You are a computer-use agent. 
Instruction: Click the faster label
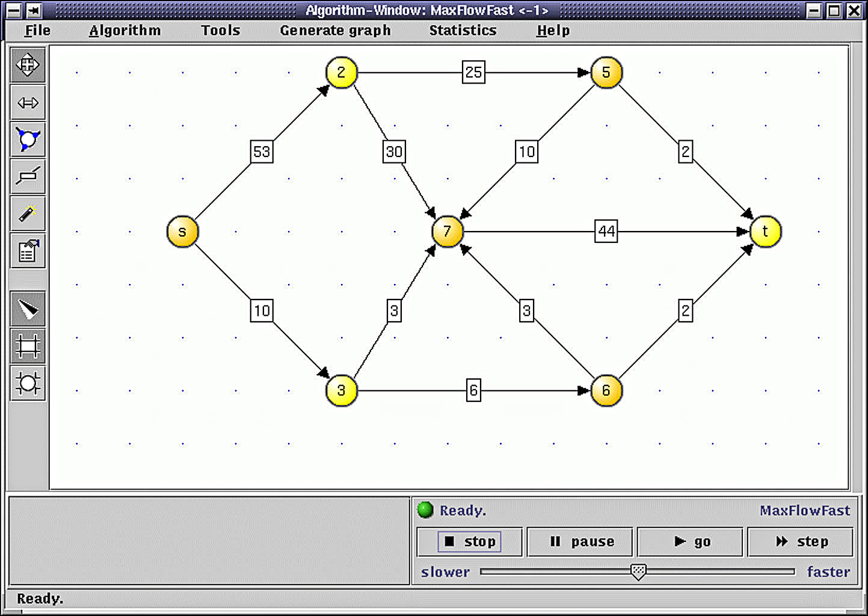tap(828, 572)
